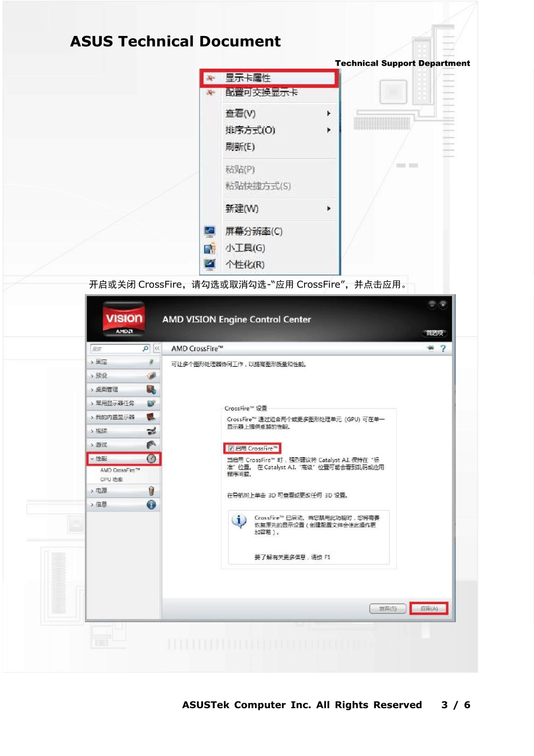Click the gadgets icon beside 小工具(G)

point(210,248)
